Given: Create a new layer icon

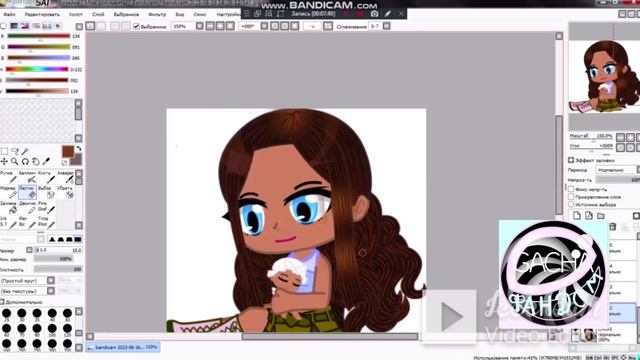Looking at the screenshot, I should [x=577, y=216].
